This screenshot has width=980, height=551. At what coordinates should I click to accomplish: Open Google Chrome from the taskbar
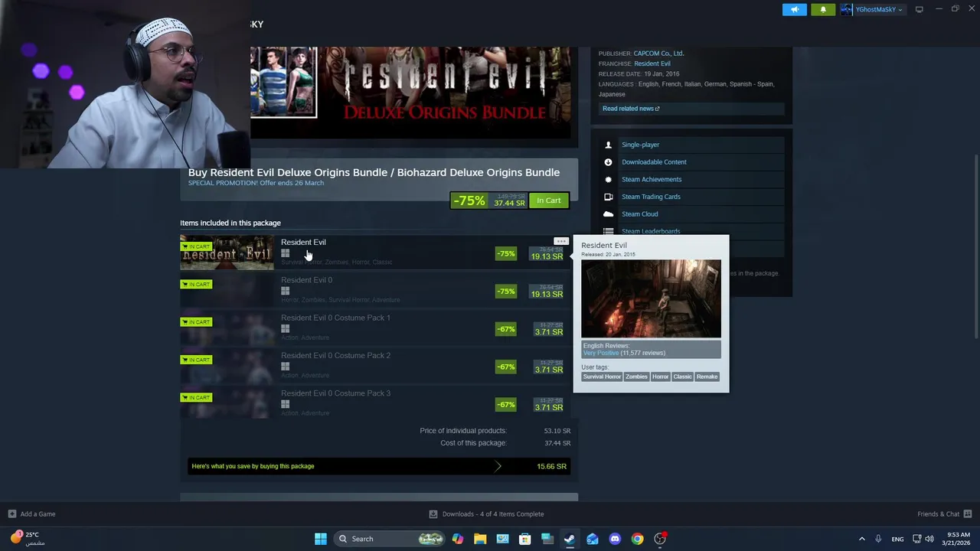[637, 539]
